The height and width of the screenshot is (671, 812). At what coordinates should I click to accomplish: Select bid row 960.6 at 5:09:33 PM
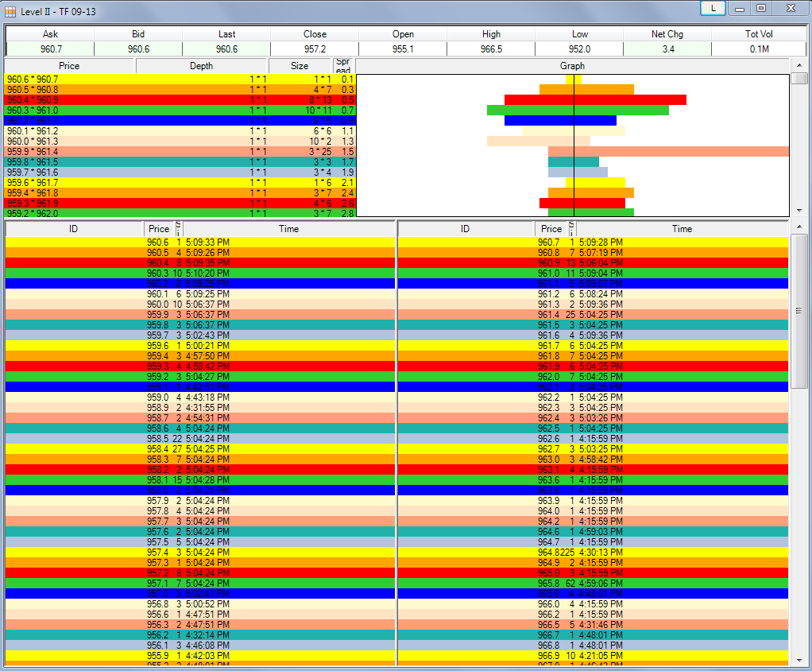click(200, 242)
